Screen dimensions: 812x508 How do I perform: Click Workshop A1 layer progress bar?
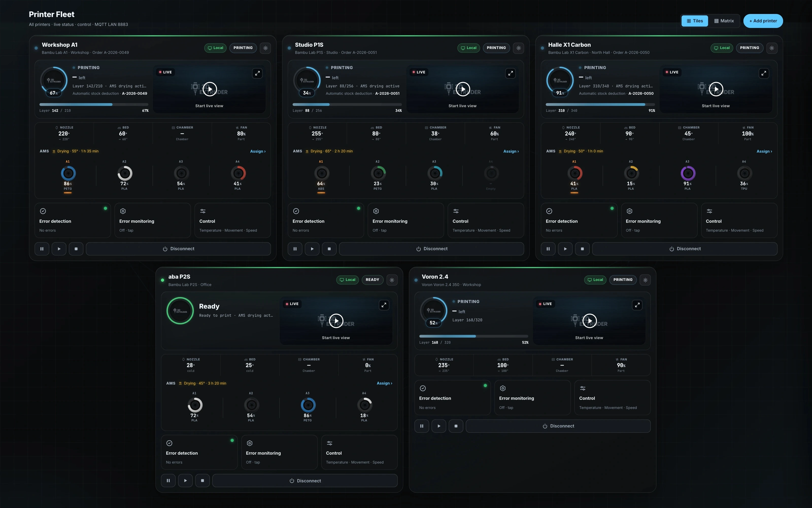coord(94,104)
